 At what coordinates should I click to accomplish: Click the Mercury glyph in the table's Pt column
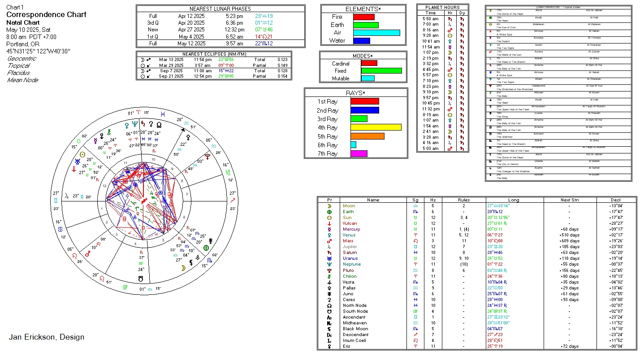[329, 229]
